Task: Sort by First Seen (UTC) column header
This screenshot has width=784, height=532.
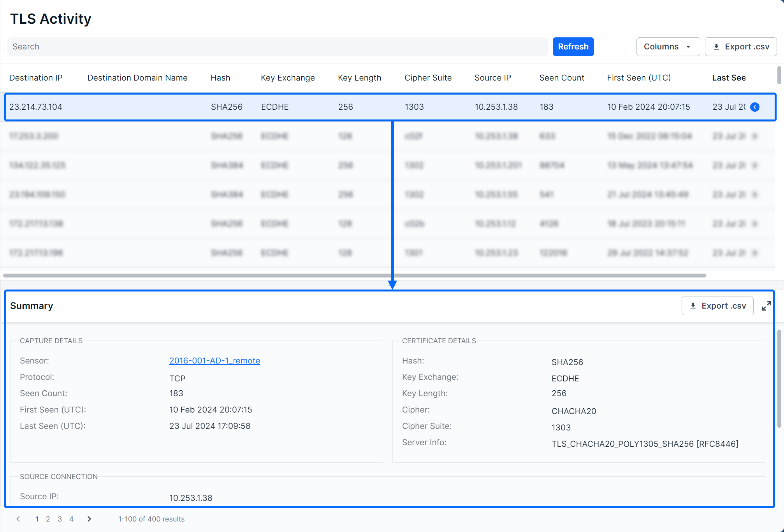Action: tap(639, 78)
